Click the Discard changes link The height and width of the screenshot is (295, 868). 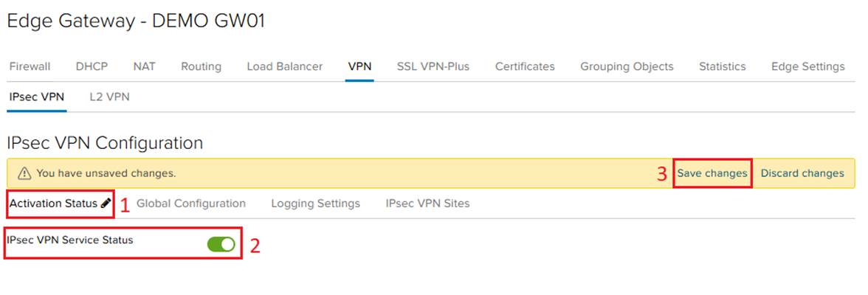click(x=802, y=173)
